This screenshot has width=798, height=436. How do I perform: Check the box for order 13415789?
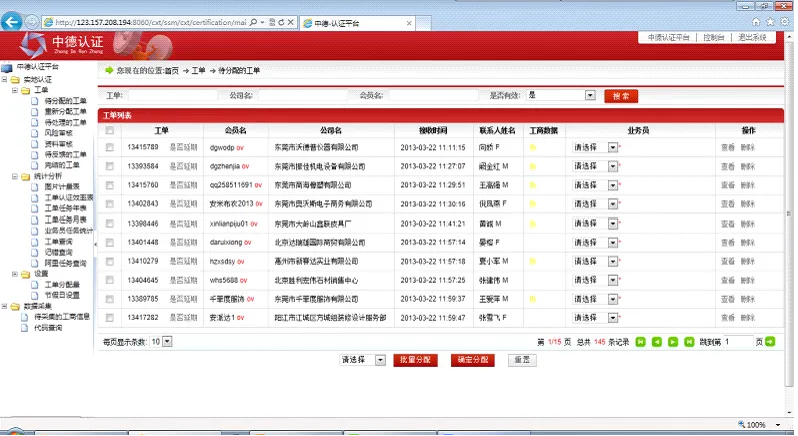[109, 148]
